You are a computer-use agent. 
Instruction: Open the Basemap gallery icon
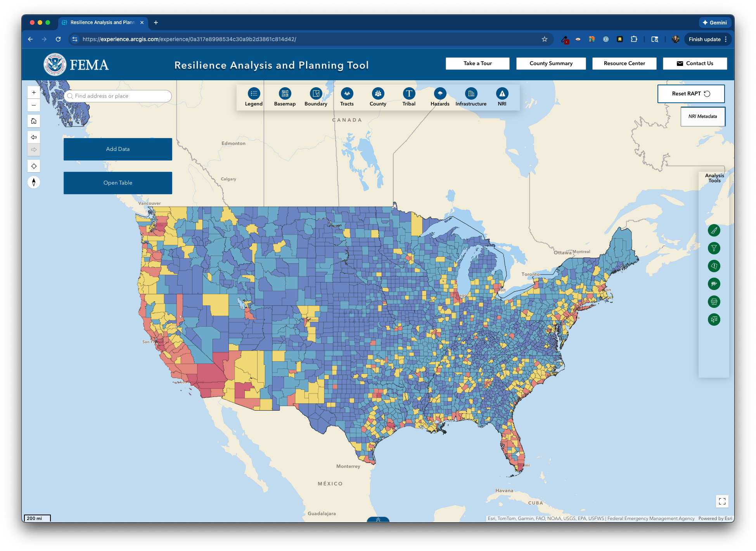[x=285, y=93]
